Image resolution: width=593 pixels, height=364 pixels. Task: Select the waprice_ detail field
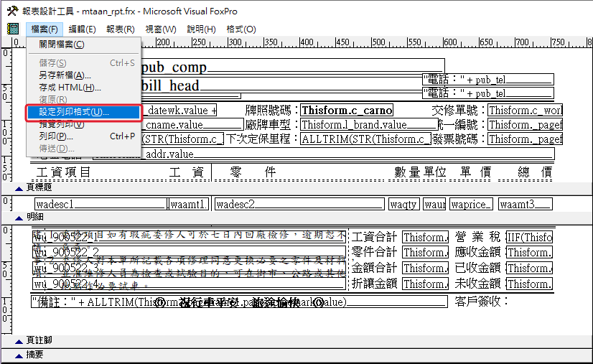coord(471,205)
